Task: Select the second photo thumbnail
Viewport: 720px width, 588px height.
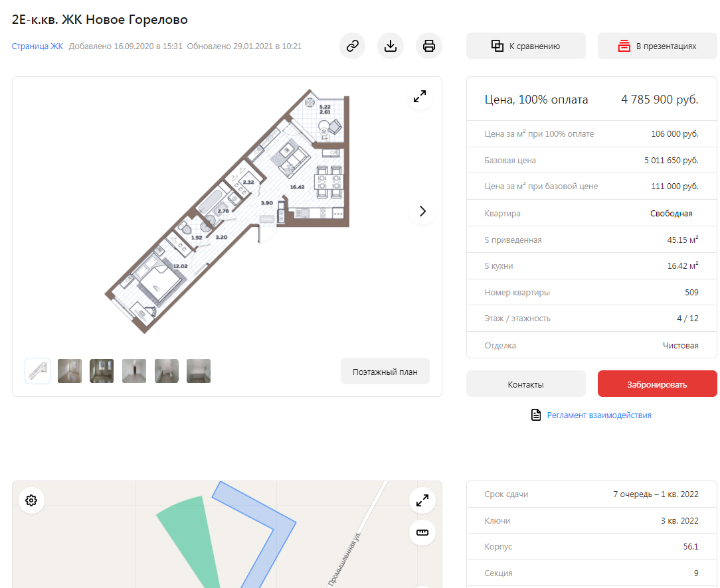Action: tap(102, 371)
